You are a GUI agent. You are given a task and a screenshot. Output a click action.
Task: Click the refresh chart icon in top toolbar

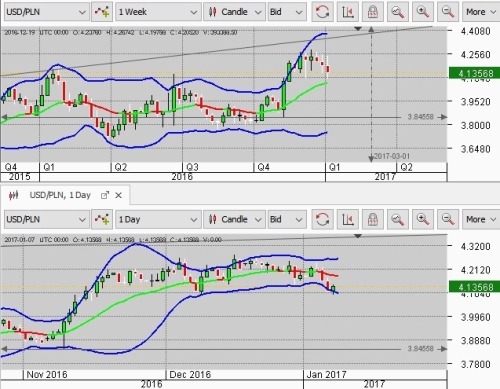pos(322,12)
